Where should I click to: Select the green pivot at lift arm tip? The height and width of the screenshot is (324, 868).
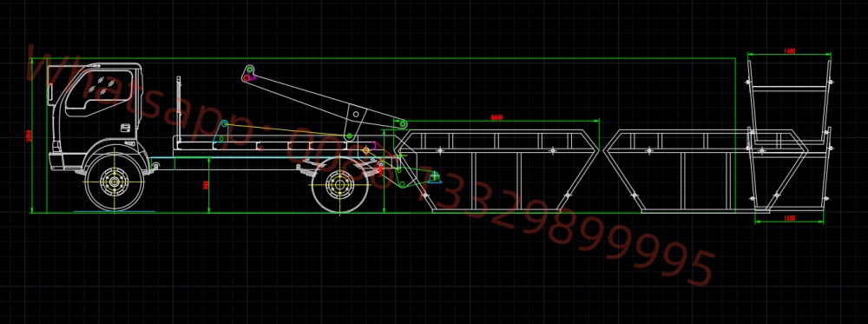(404, 124)
